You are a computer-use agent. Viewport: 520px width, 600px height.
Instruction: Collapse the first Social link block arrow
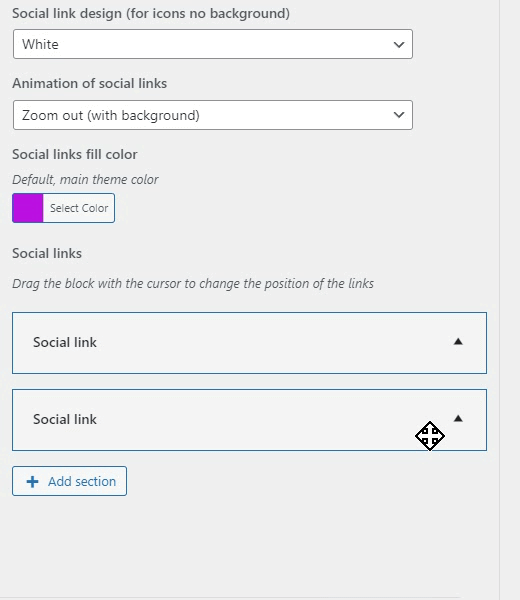tap(458, 342)
